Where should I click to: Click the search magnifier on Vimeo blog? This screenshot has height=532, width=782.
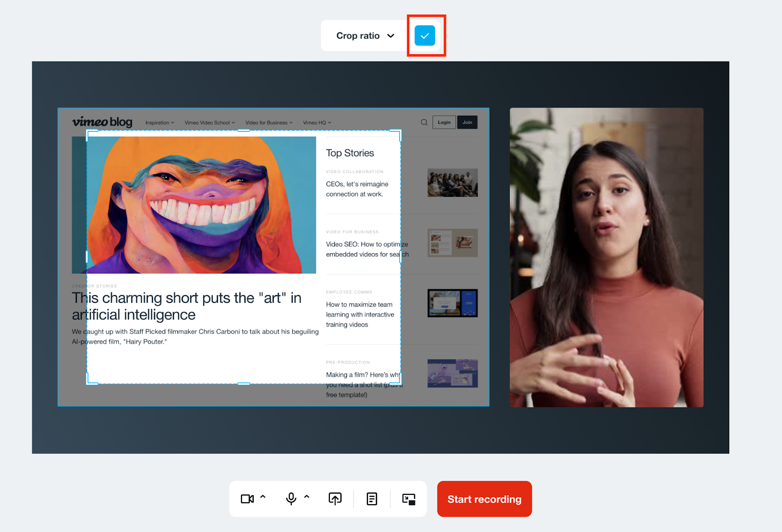(x=424, y=122)
